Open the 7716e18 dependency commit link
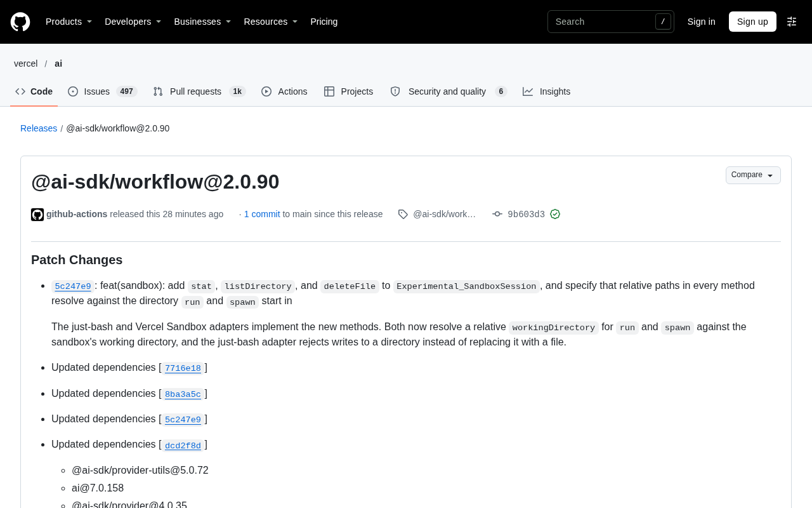Viewport: 812px width, 508px height. (183, 368)
